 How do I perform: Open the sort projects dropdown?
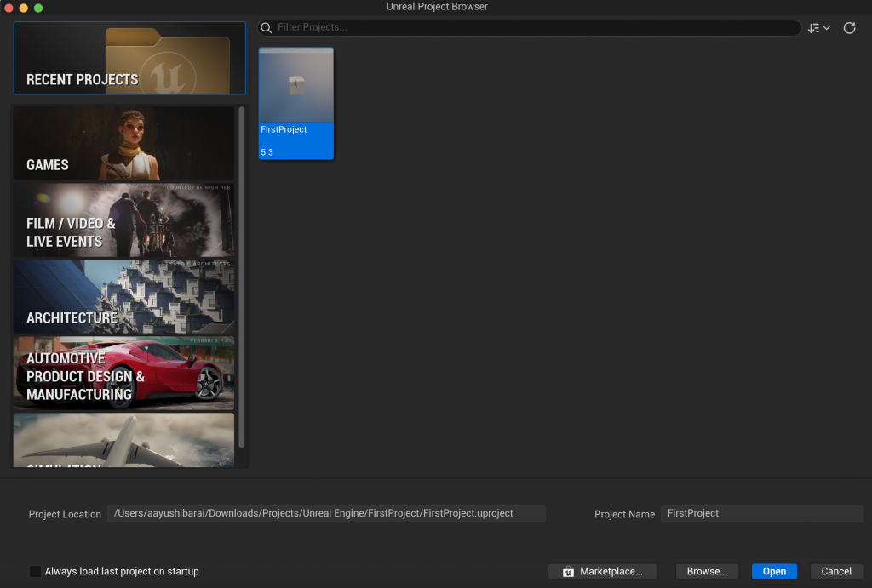coord(818,28)
